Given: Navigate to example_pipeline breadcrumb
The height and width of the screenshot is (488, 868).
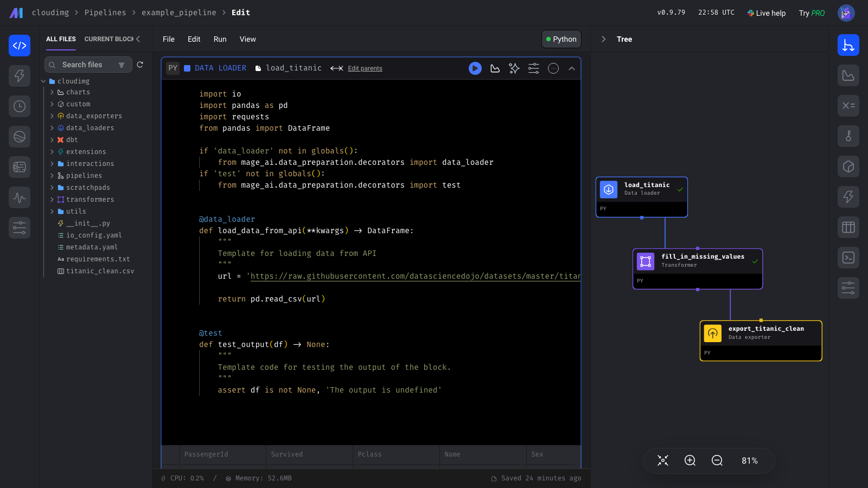Looking at the screenshot, I should [179, 12].
